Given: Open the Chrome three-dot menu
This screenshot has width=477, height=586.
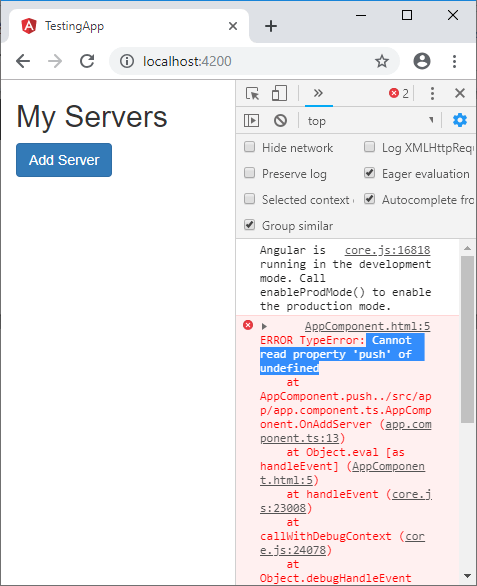Looking at the screenshot, I should pos(454,61).
